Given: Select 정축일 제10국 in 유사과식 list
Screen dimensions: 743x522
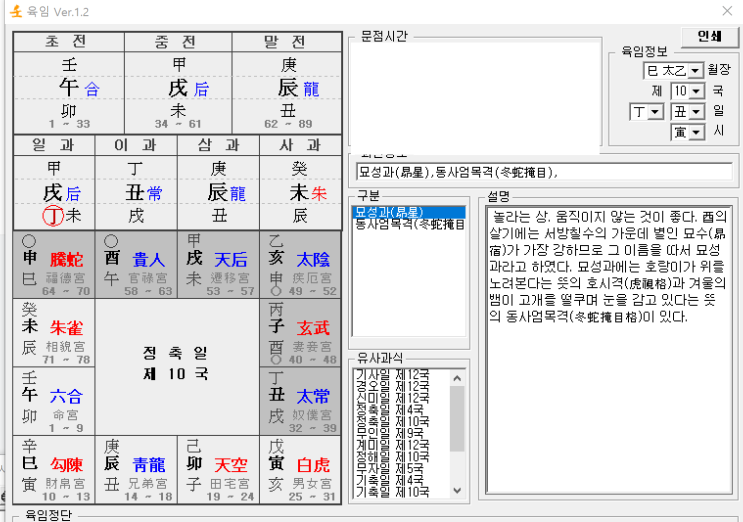Looking at the screenshot, I should (x=392, y=422).
